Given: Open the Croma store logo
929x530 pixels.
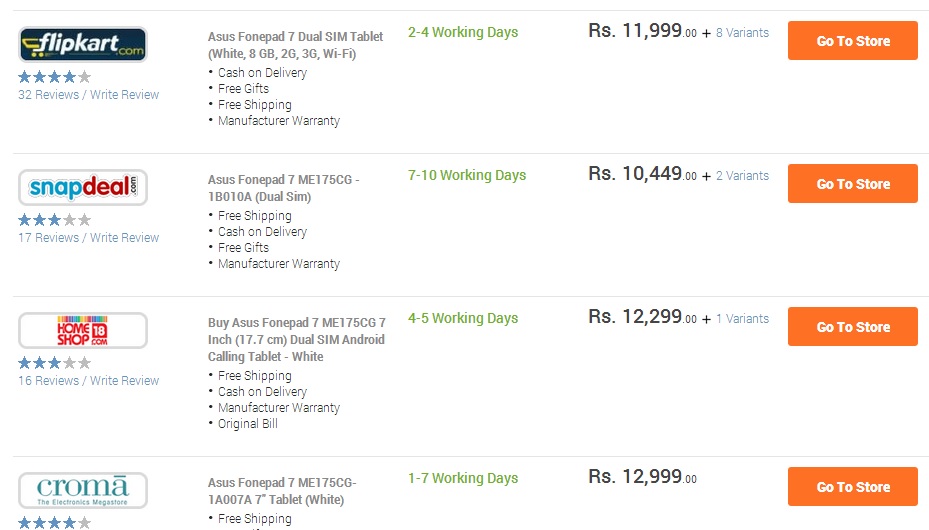Looking at the screenshot, I should coord(83,490).
